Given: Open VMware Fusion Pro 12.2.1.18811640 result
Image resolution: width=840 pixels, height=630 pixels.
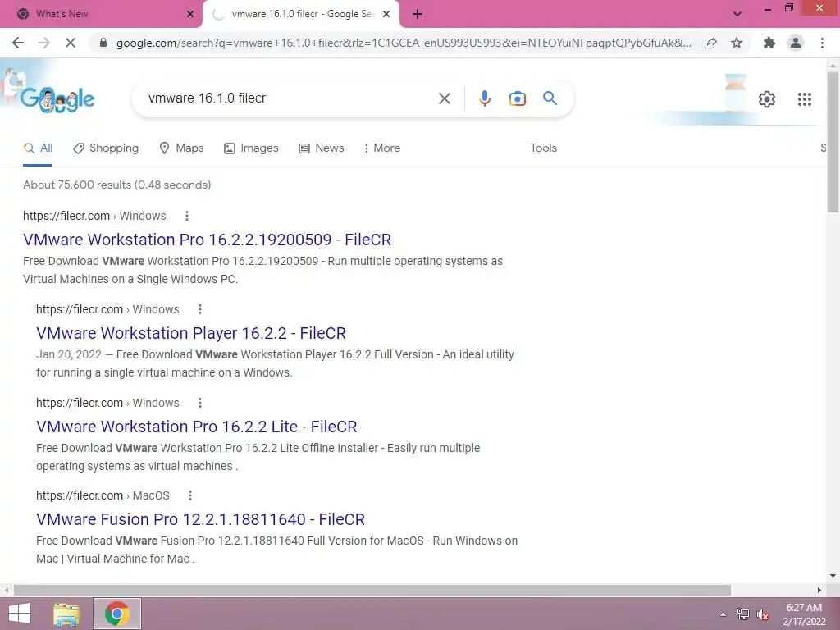Looking at the screenshot, I should [200, 519].
